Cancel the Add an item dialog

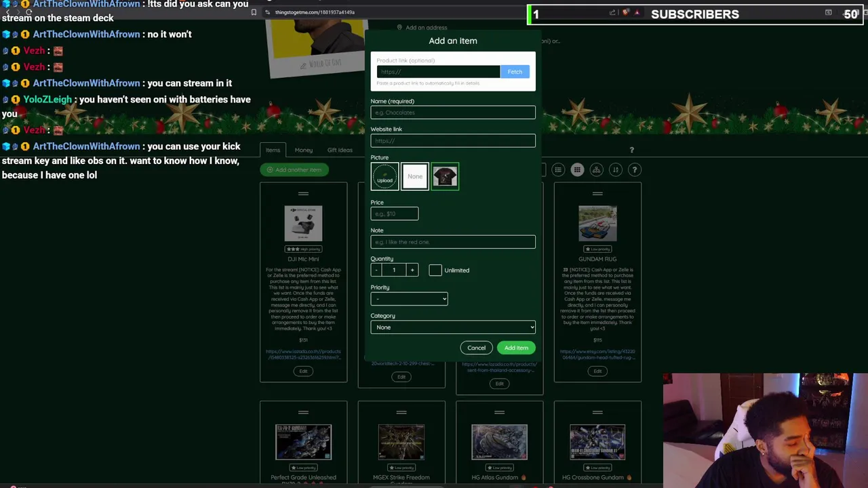[476, 348]
